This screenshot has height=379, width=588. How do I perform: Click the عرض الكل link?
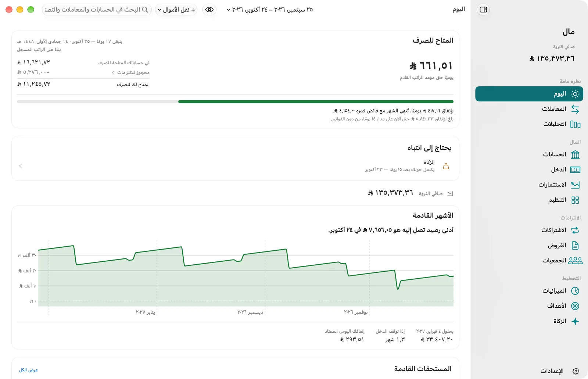28,370
